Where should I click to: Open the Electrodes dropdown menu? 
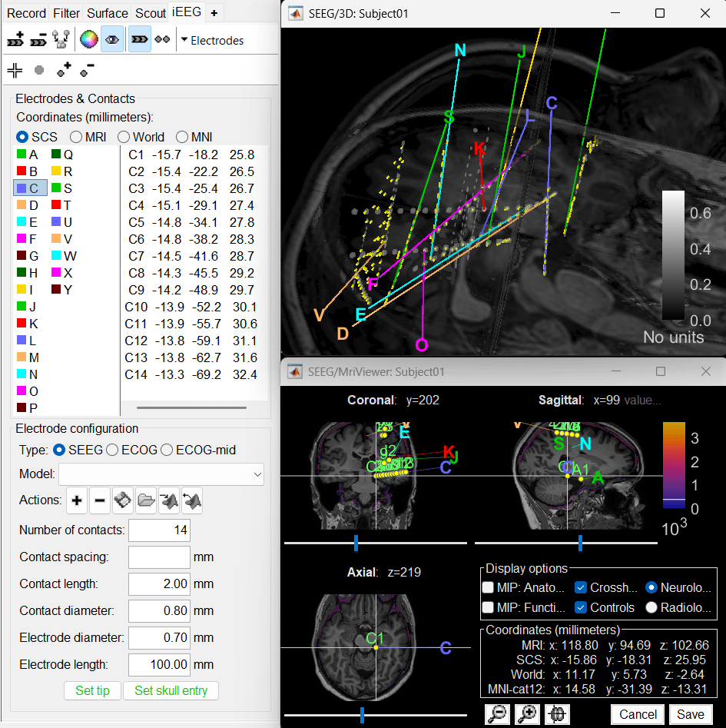211,41
